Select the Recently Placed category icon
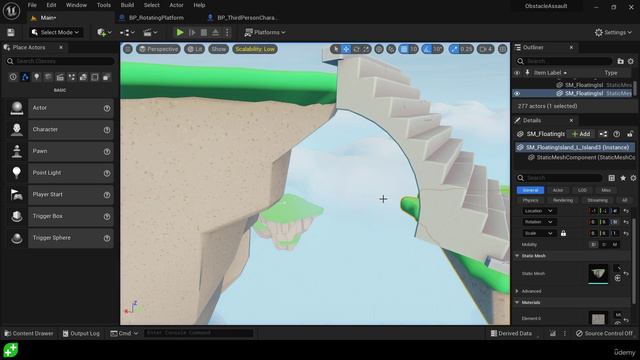This screenshot has height=360, width=640. pyautogui.click(x=13, y=77)
